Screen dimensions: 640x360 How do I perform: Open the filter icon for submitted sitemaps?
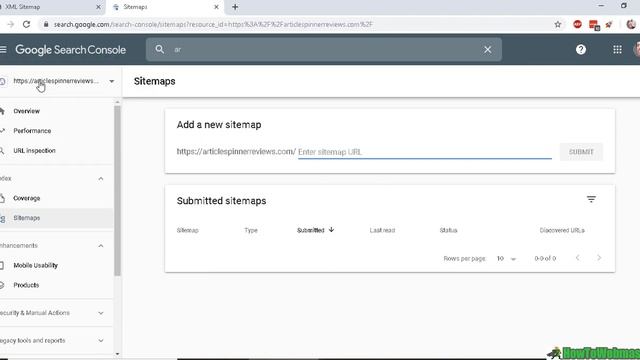point(591,199)
